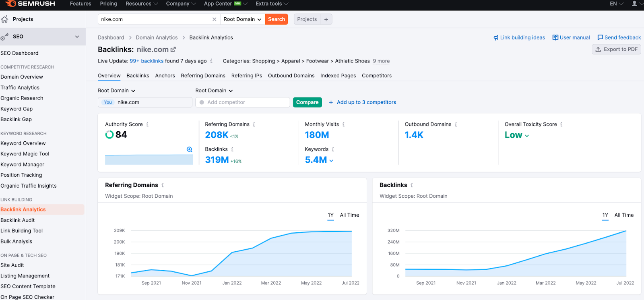Click the green Compare button
Image resolution: width=644 pixels, height=300 pixels.
[x=308, y=102]
